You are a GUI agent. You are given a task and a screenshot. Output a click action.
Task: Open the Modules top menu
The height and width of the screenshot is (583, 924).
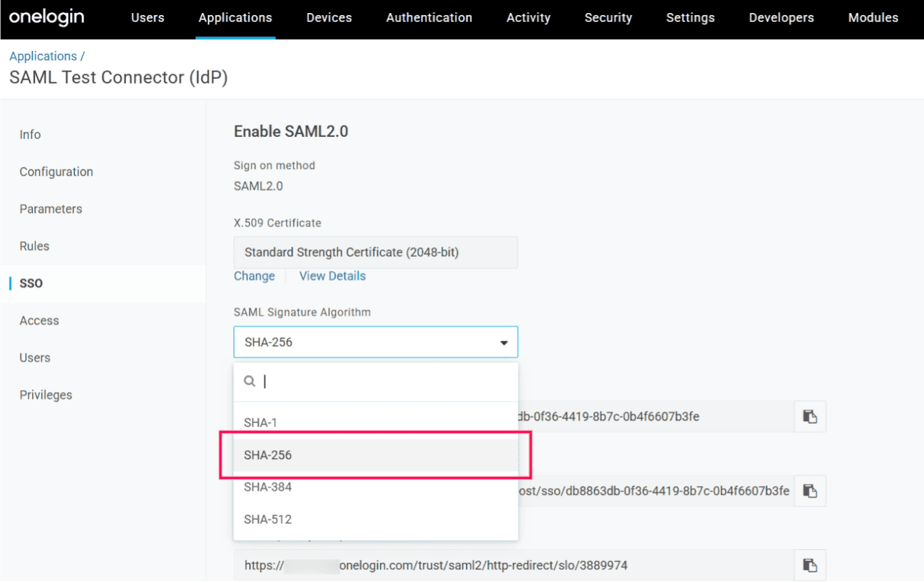pyautogui.click(x=873, y=18)
